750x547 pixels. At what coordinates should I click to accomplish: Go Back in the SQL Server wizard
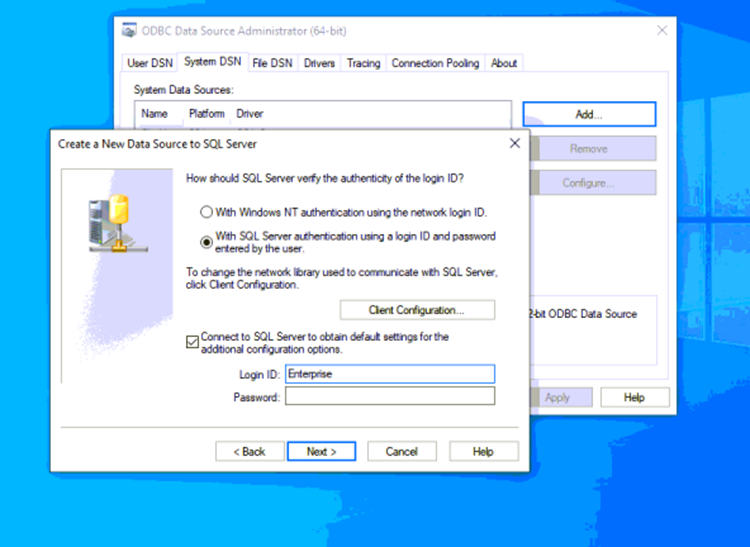click(250, 451)
